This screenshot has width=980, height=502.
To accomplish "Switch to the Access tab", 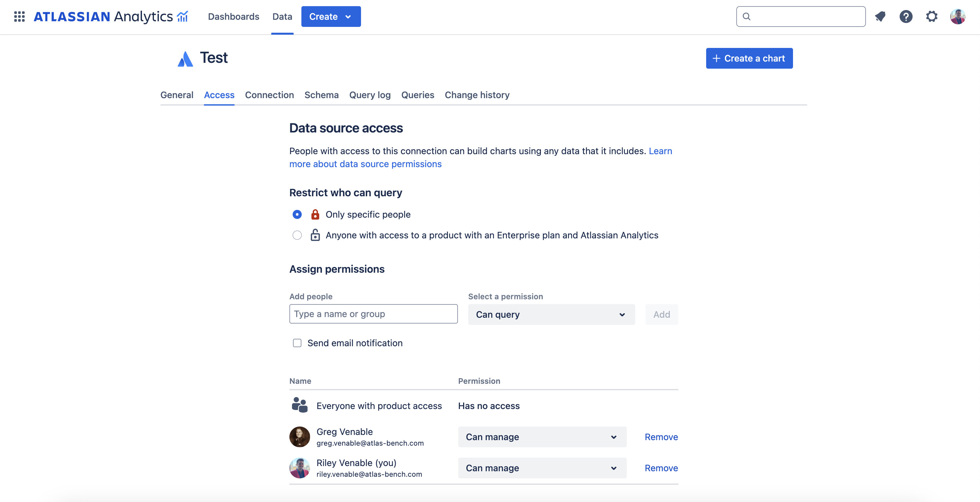I will coord(219,95).
